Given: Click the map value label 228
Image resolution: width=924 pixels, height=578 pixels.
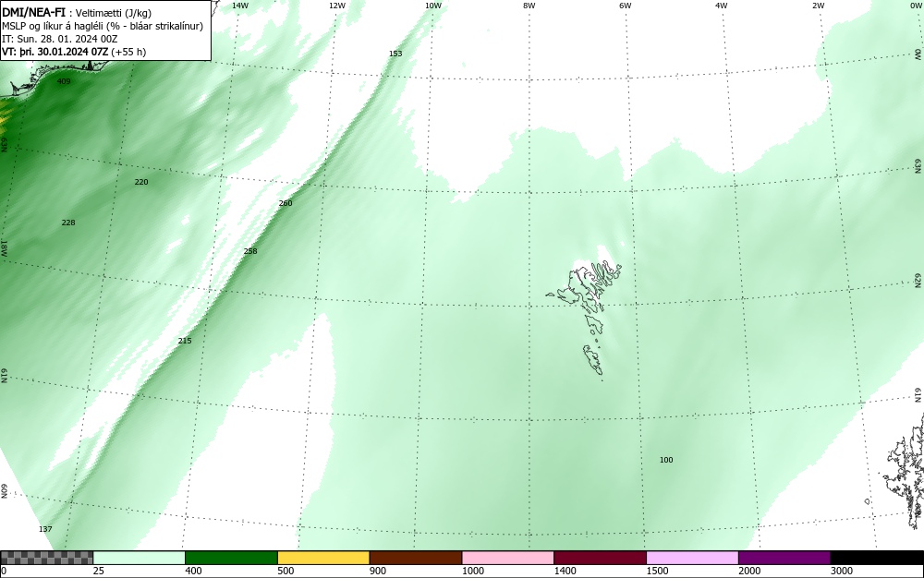Looking at the screenshot, I should (68, 223).
